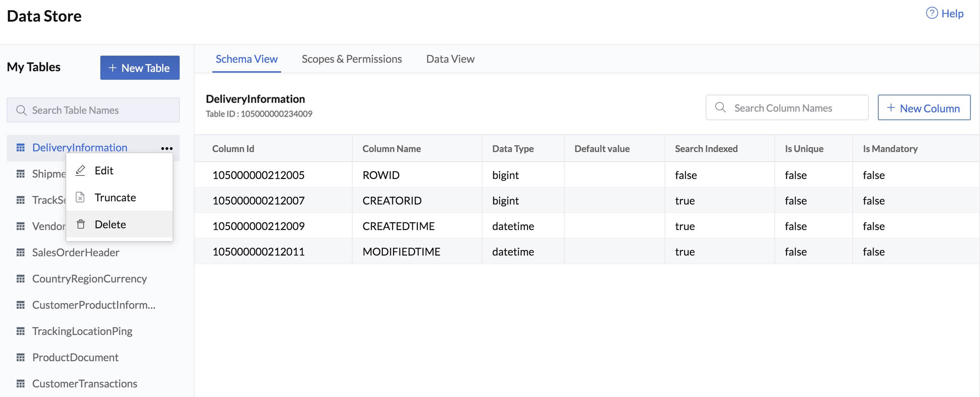Viewport: 980px width, 397px height.
Task: Click the magnifier icon in Search Table Names
Action: tap(21, 110)
